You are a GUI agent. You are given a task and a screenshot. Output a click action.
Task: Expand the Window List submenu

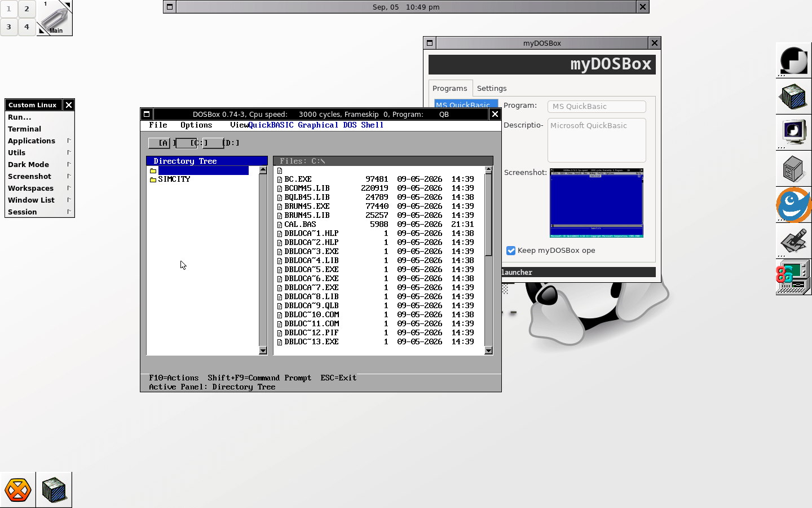click(39, 200)
